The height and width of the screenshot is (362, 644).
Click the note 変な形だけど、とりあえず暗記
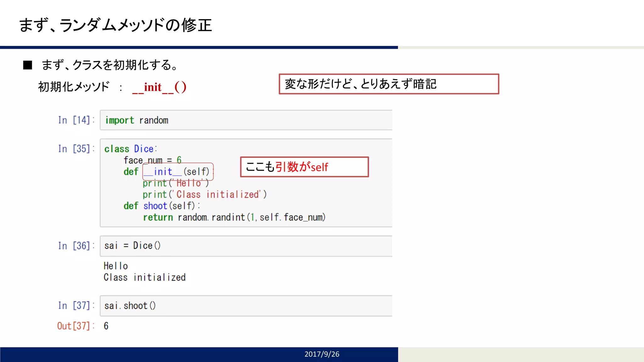pos(389,84)
